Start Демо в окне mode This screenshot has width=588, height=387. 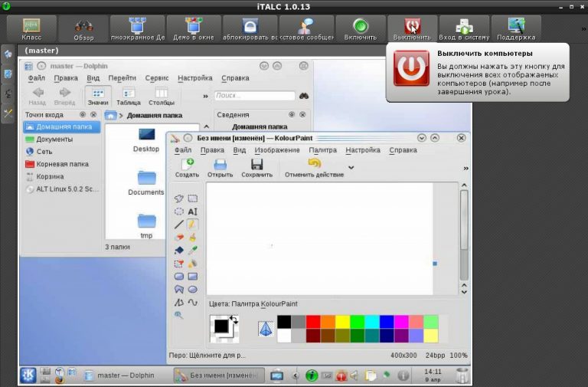click(x=194, y=29)
